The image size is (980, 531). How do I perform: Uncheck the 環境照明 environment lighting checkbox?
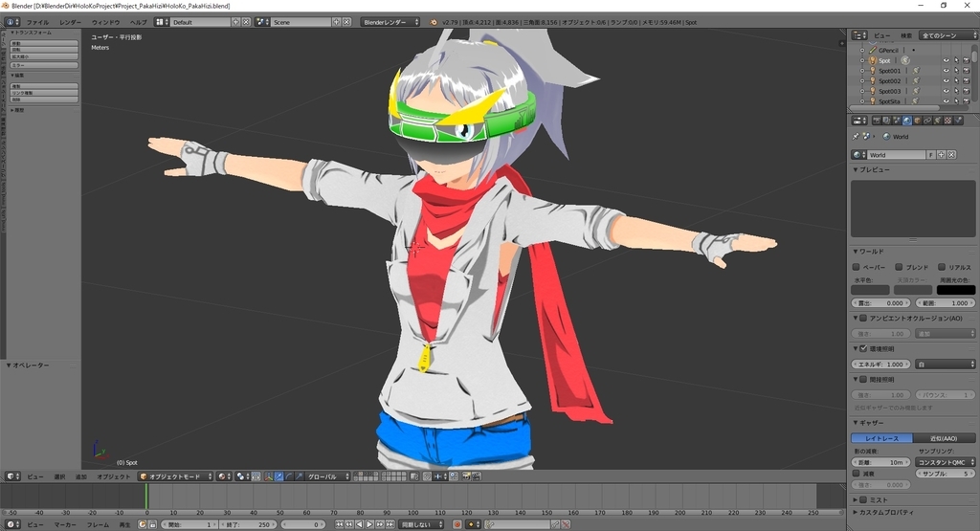pos(863,348)
